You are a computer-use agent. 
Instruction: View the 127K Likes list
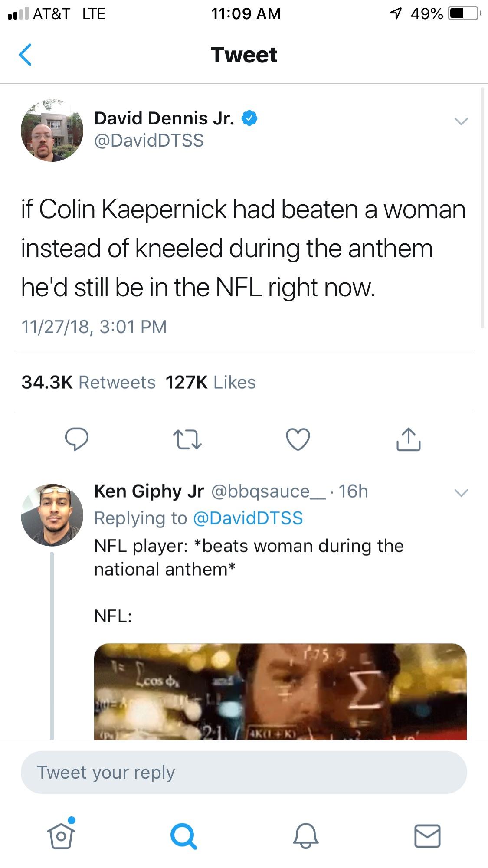210,382
